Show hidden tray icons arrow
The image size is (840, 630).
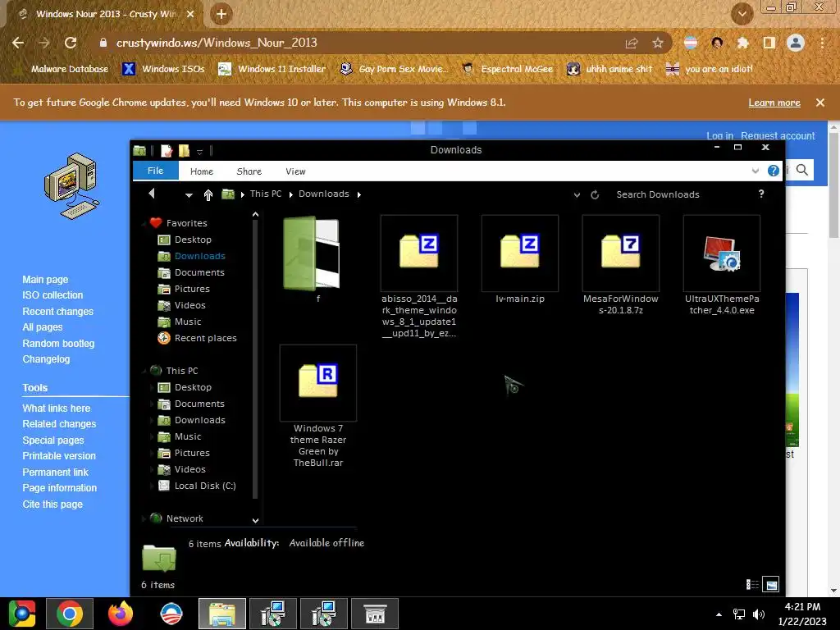point(719,614)
